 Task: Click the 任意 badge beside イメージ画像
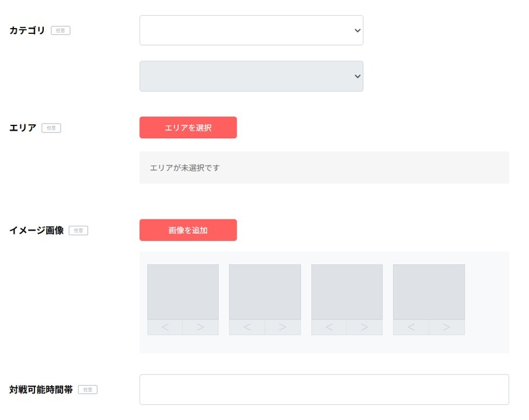(78, 230)
